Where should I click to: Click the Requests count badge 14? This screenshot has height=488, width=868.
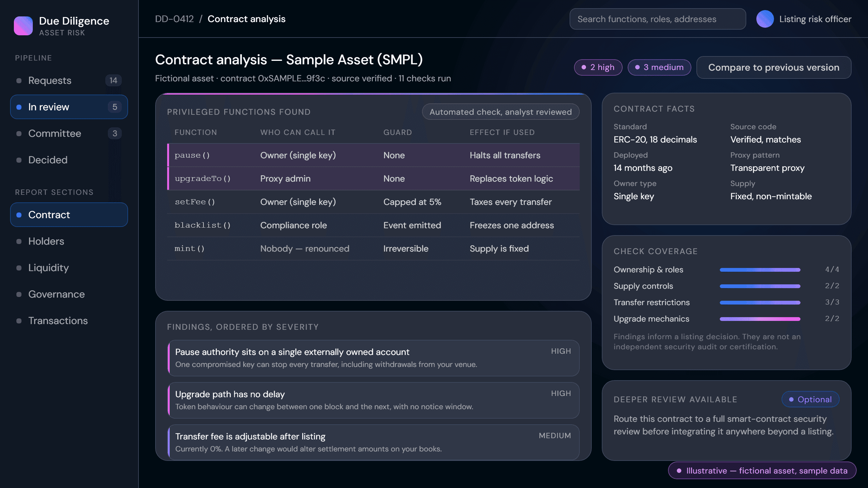pyautogui.click(x=114, y=80)
